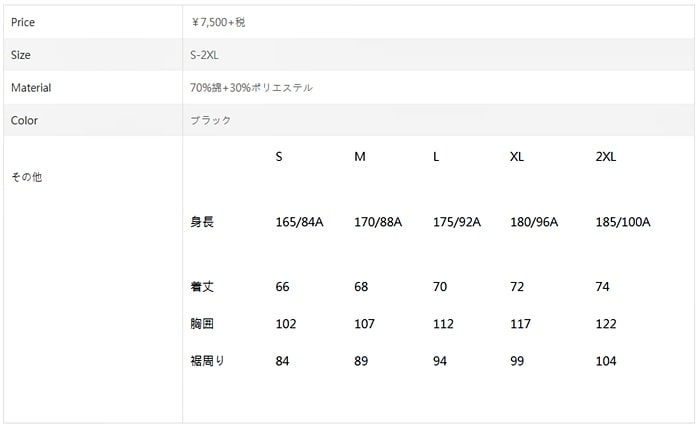The image size is (700, 427).
Task: Click the 身長 row heading
Action: (202, 222)
